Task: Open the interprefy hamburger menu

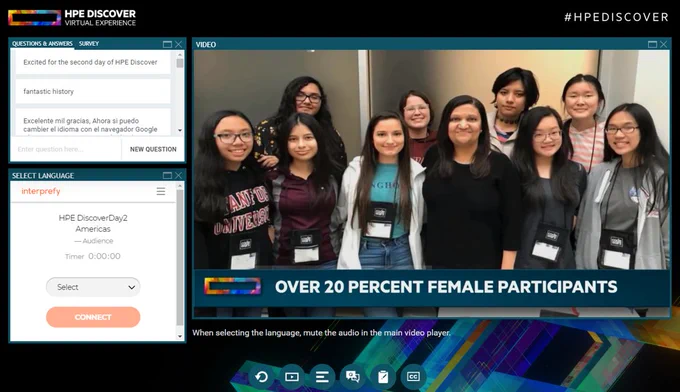Action: (161, 191)
